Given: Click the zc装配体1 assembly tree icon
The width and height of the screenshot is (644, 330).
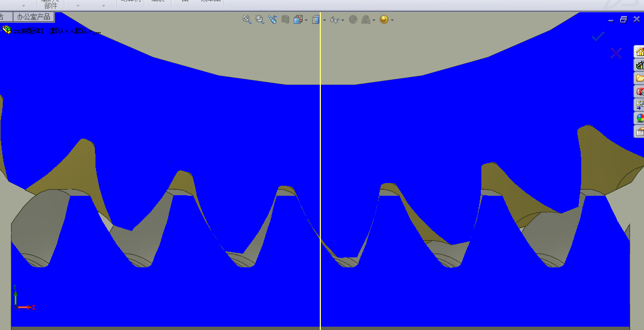Looking at the screenshot, I should (x=7, y=29).
